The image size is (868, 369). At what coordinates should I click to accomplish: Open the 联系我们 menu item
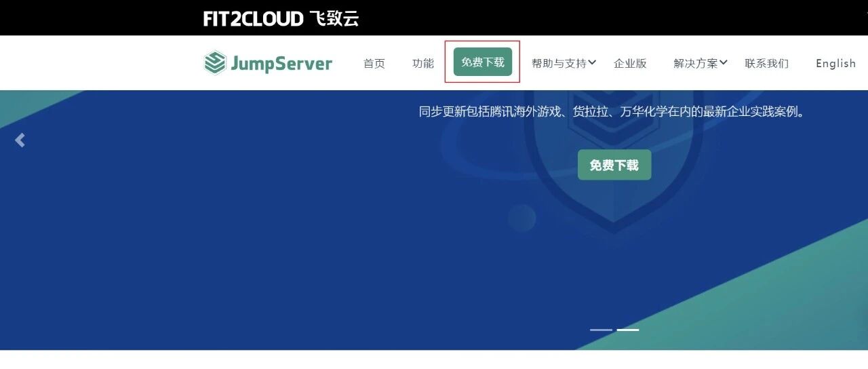767,63
